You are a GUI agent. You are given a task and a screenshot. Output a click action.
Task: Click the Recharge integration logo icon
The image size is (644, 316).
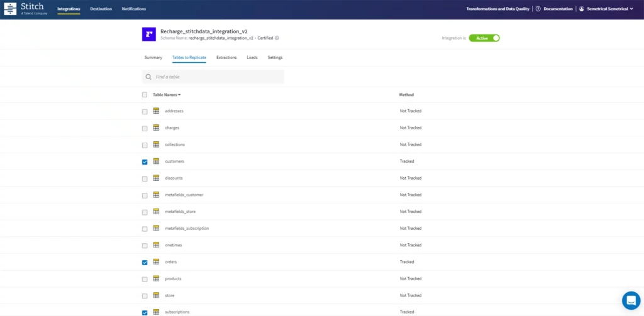click(x=149, y=35)
